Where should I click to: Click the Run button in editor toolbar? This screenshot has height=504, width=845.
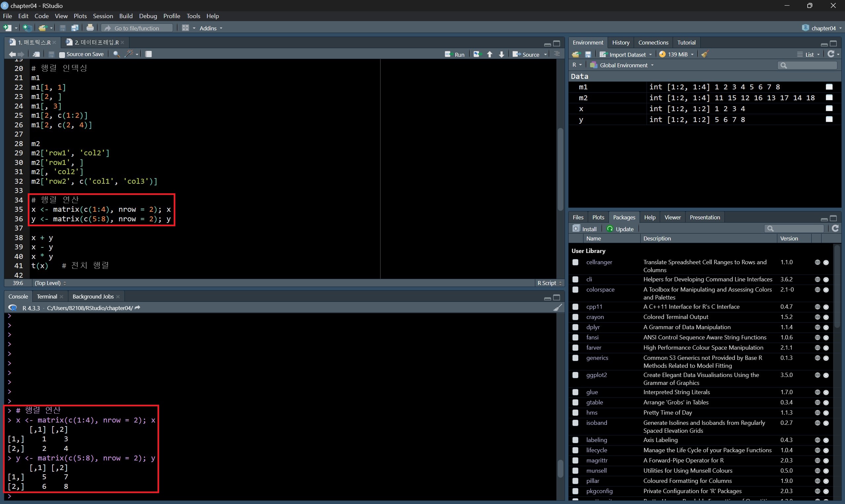(x=455, y=54)
